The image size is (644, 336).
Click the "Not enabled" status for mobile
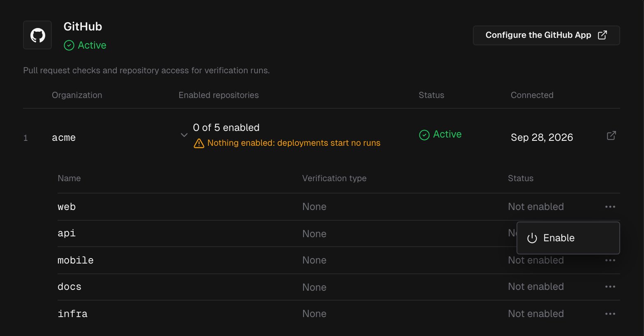coord(536,260)
